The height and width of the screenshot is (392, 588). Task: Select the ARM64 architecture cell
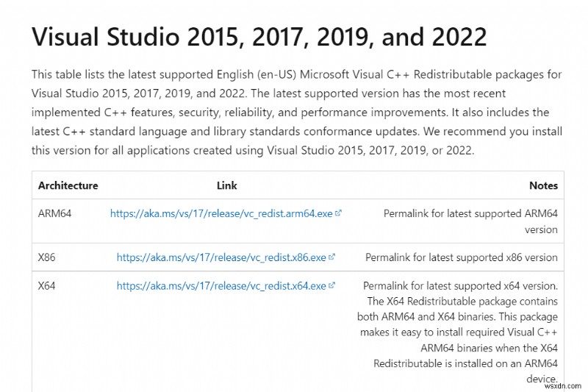pyautogui.click(x=54, y=213)
